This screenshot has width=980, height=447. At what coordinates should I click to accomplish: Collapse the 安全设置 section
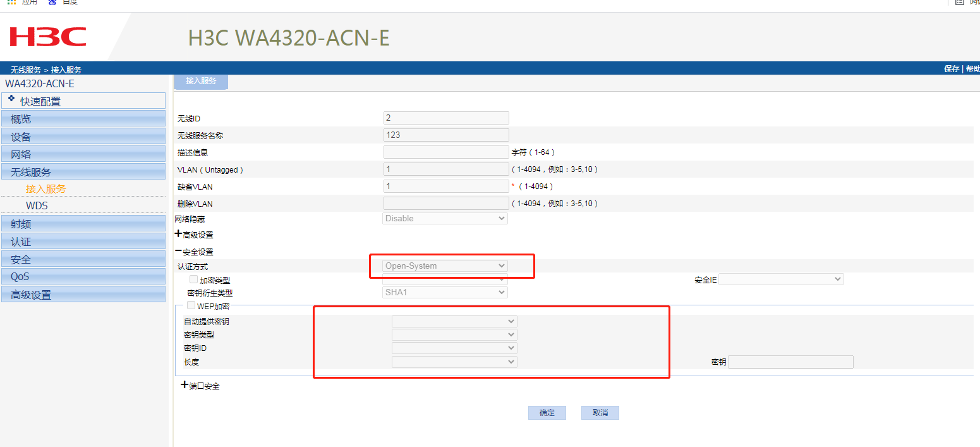tap(178, 251)
